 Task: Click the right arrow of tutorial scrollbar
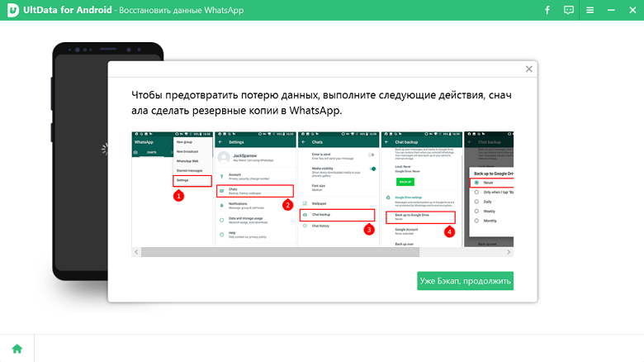point(509,252)
